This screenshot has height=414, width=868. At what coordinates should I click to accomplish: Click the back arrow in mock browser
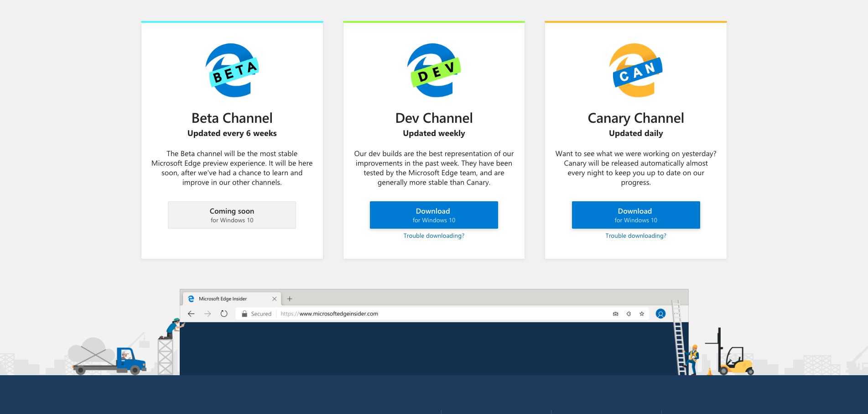pyautogui.click(x=191, y=314)
